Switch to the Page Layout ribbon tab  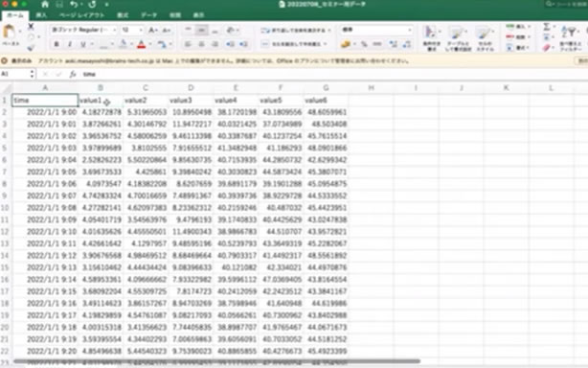pos(82,15)
